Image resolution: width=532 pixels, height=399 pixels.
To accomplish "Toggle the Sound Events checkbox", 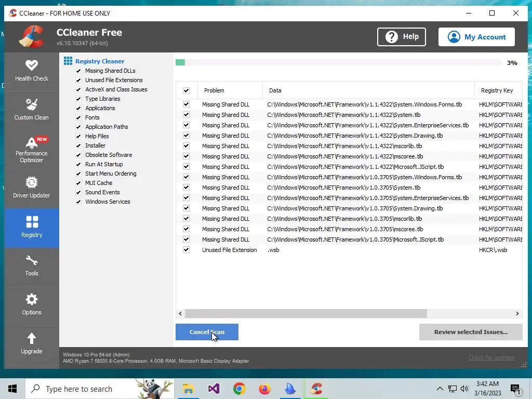I will point(78,192).
